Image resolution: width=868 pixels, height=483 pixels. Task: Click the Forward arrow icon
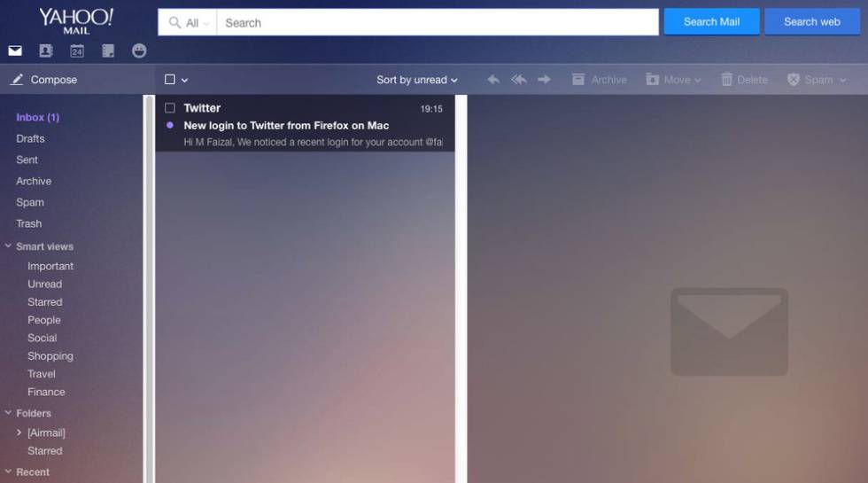[544, 80]
